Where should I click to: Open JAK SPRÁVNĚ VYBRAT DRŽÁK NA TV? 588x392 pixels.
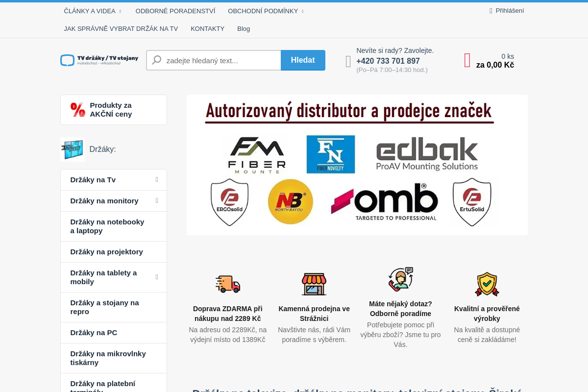(121, 28)
